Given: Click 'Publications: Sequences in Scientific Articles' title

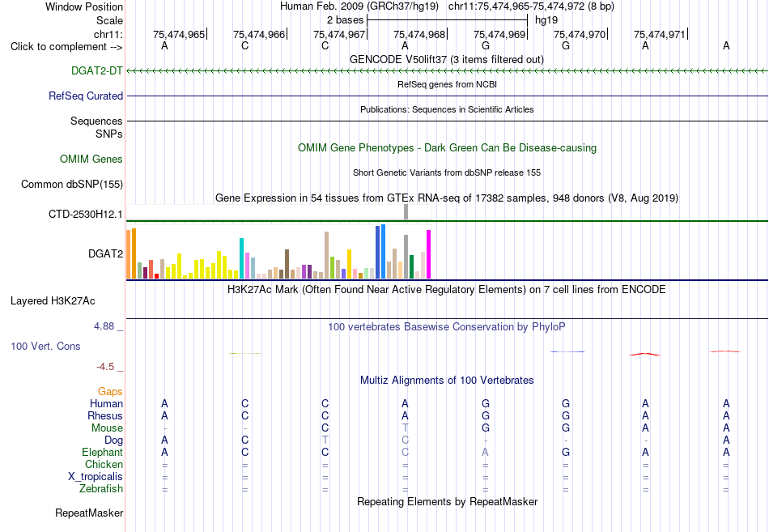Looking at the screenshot, I should click(447, 109).
